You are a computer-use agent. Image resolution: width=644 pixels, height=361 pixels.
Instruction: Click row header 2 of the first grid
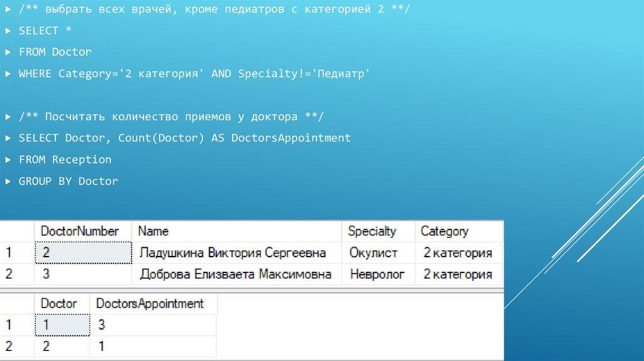point(9,274)
